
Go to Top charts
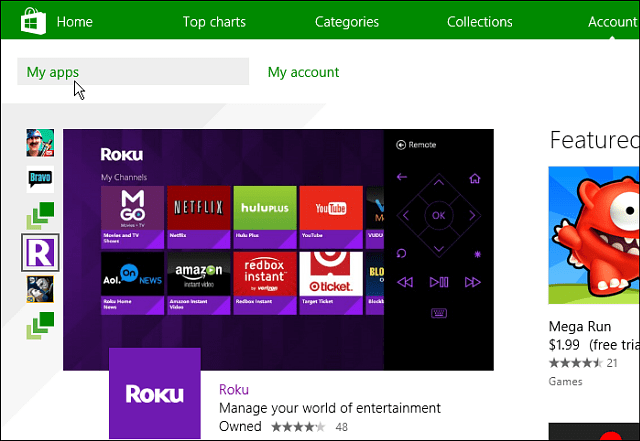214,22
